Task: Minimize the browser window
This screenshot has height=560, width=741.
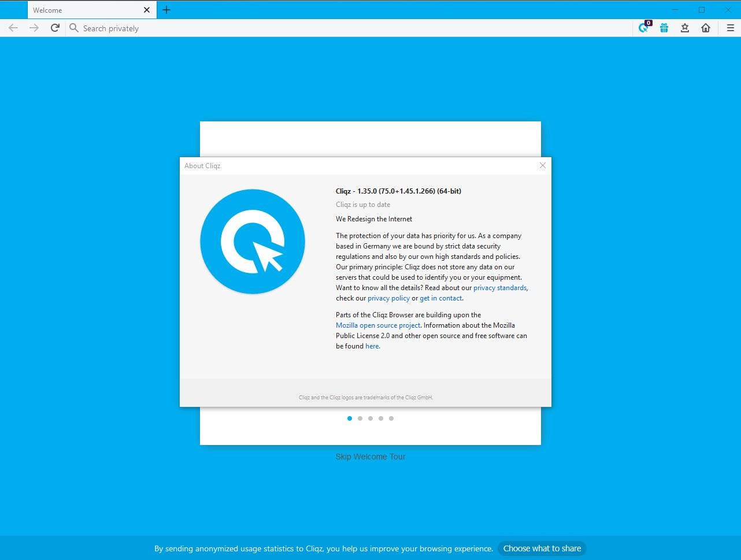Action: click(x=675, y=10)
